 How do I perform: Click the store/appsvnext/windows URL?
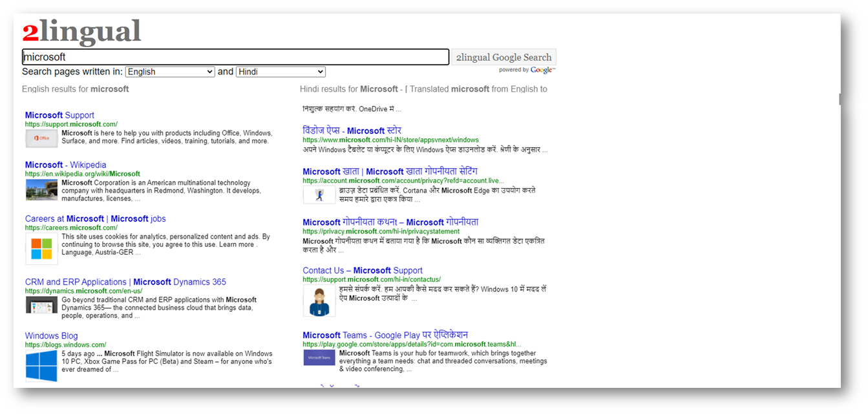390,140
